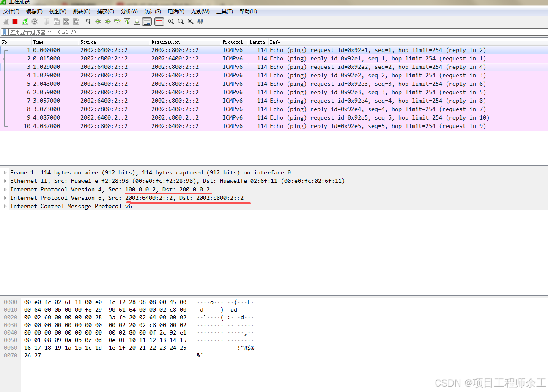
Task: Click the reload capture file icon
Action: 76,22
